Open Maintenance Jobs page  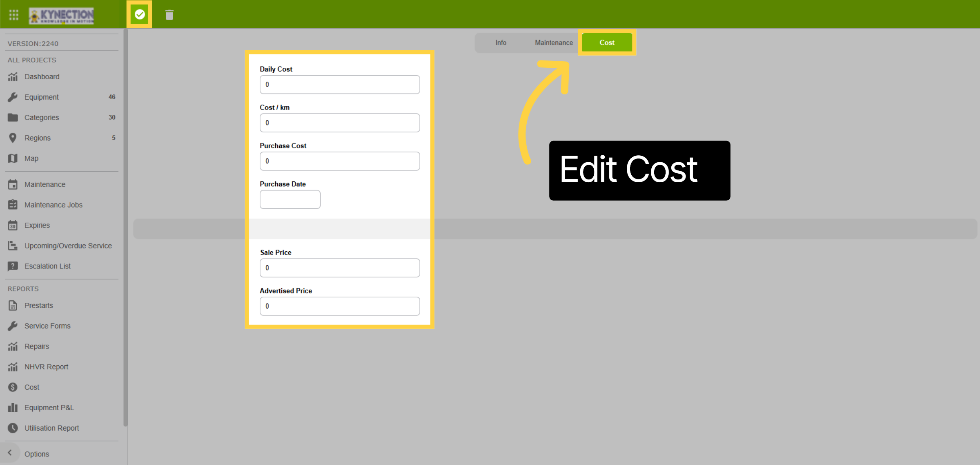pyautogui.click(x=53, y=205)
